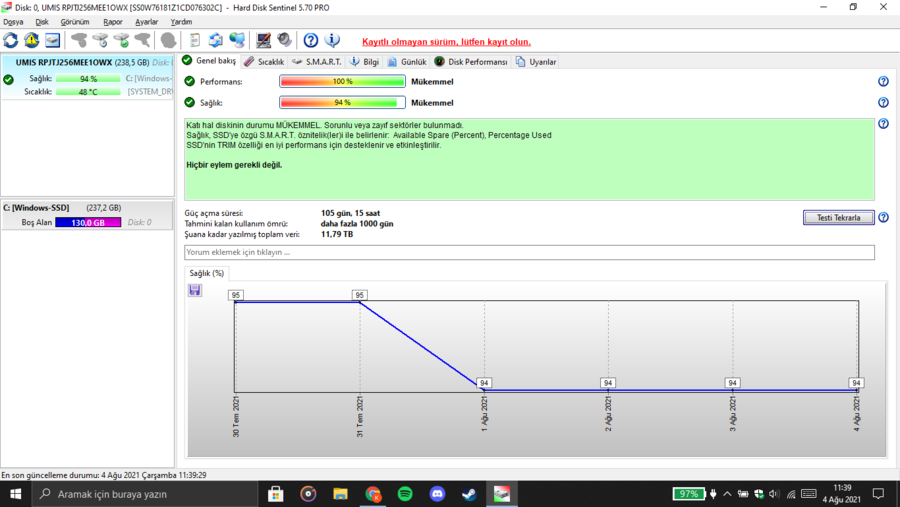
Task: Click the network computers toolbar icon
Action: [237, 41]
